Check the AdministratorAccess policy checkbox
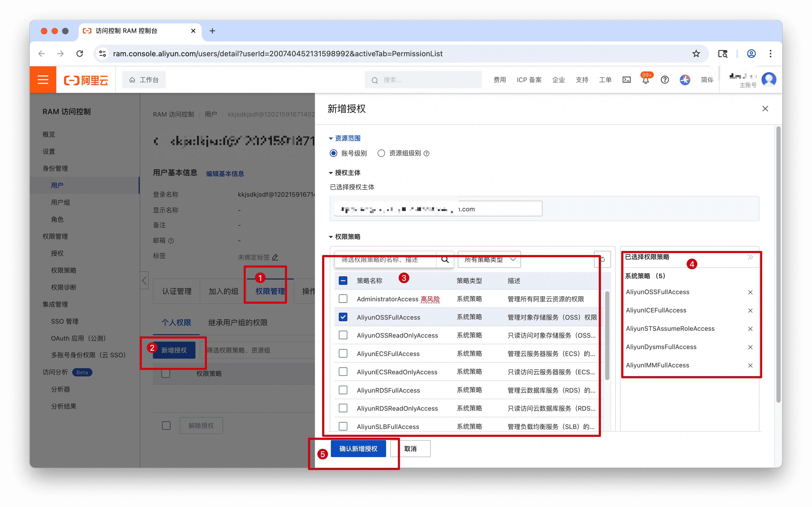This screenshot has width=812, height=507. (343, 299)
